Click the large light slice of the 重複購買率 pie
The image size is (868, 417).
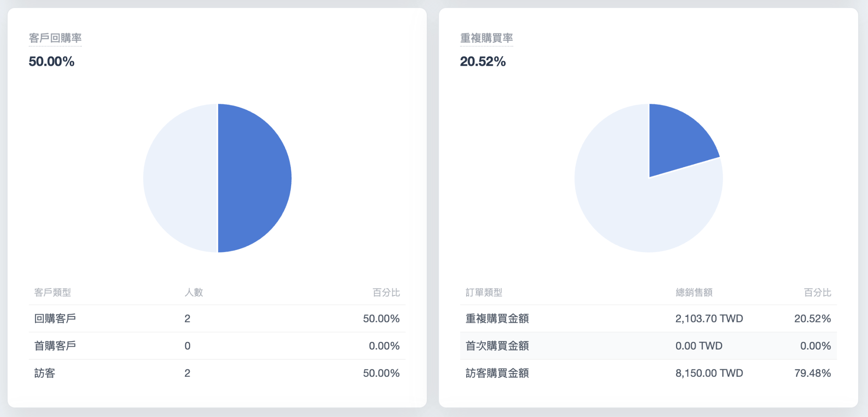tap(636, 208)
